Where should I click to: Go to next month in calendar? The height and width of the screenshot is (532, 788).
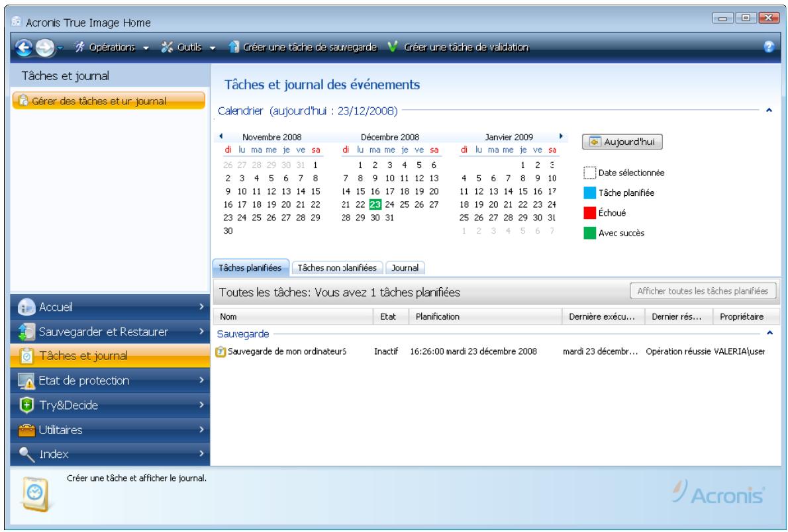point(561,136)
